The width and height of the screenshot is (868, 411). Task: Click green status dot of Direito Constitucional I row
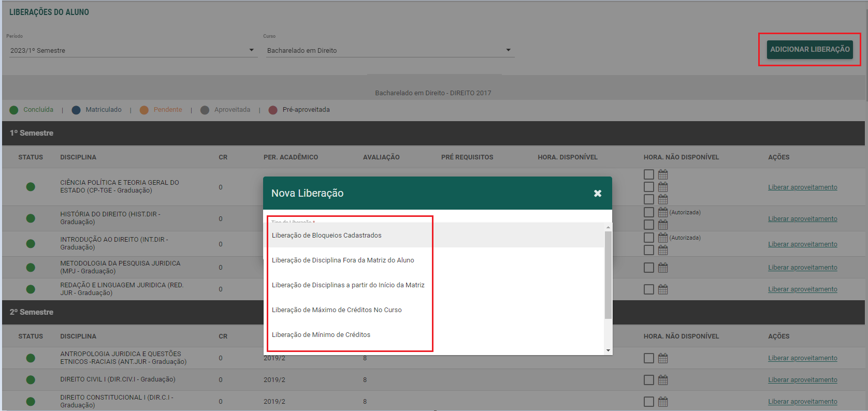31,402
